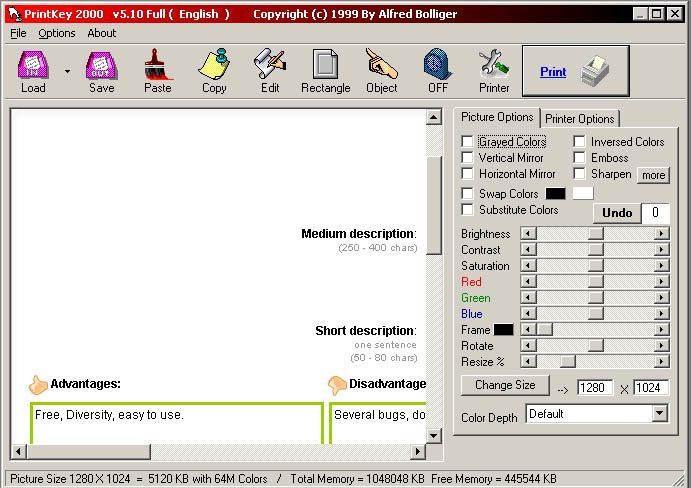This screenshot has height=488, width=691.
Task: Click the thumbs-up Advantages icon in preview
Action: pyautogui.click(x=38, y=384)
